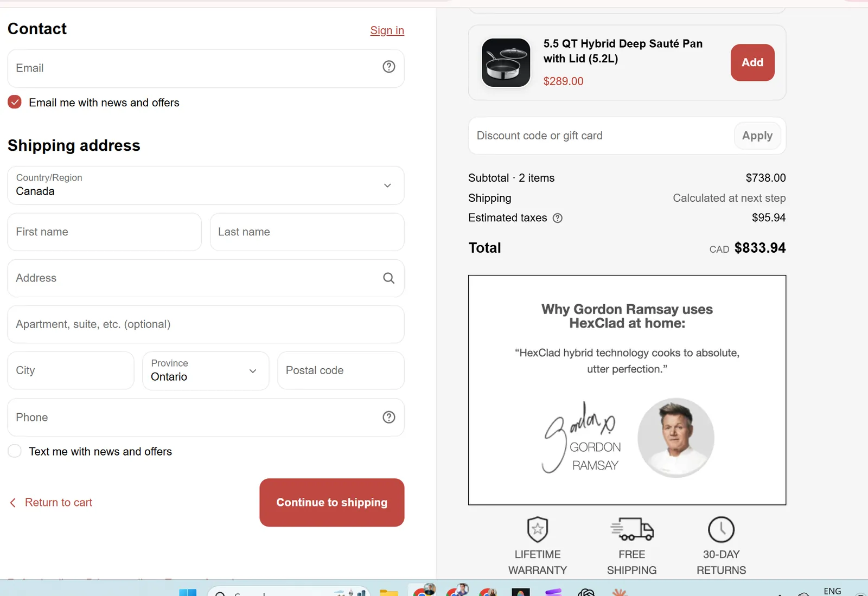This screenshot has height=596, width=868.
Task: Click the Estimated taxes amount $95.94
Action: point(769,217)
